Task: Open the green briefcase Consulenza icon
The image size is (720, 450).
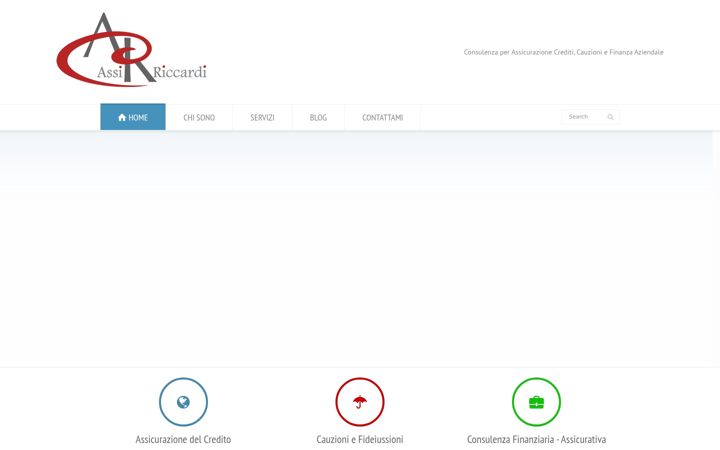Action: 536,402
